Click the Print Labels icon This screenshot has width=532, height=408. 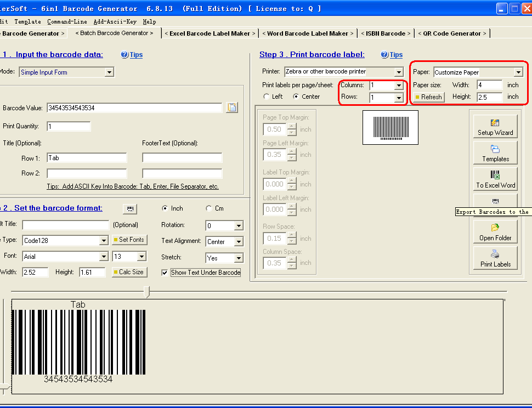coord(495,257)
